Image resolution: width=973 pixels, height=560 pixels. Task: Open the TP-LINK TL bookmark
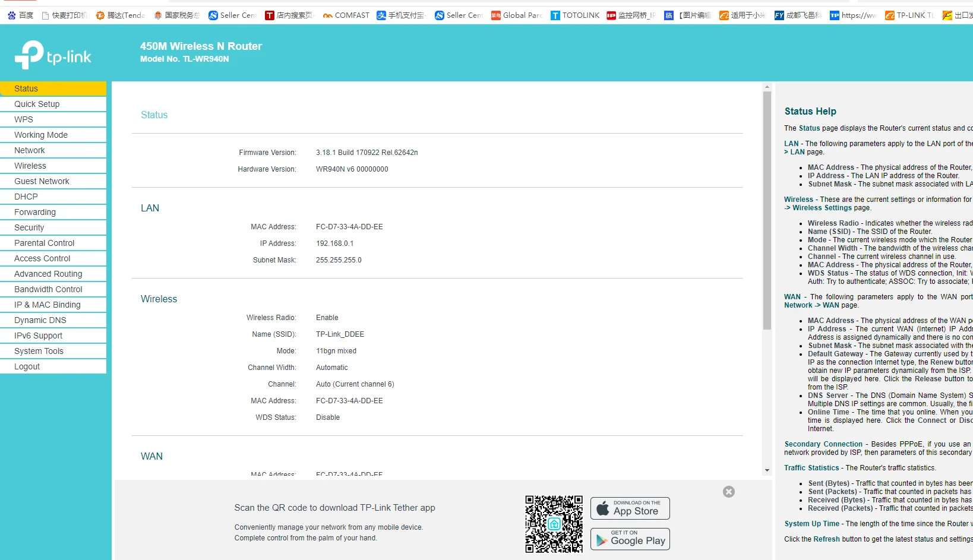click(909, 15)
